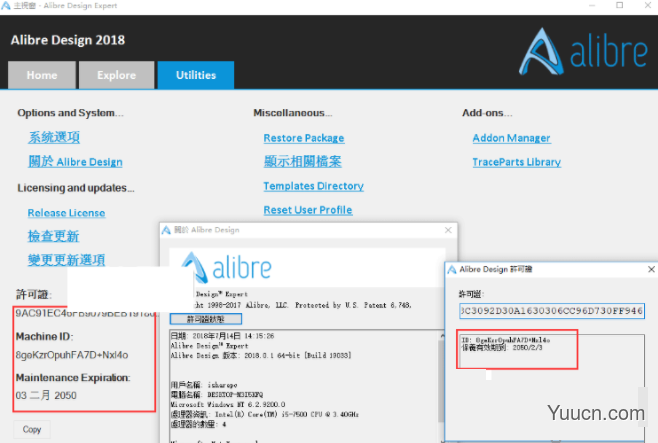
Task: Close the Alibre Design 許可證 dialog
Action: [x=651, y=269]
